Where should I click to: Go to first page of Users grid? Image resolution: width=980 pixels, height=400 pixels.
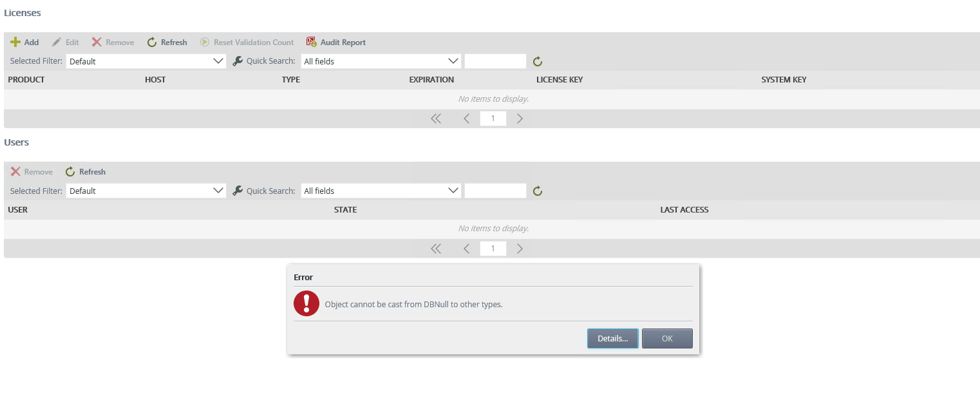point(436,248)
